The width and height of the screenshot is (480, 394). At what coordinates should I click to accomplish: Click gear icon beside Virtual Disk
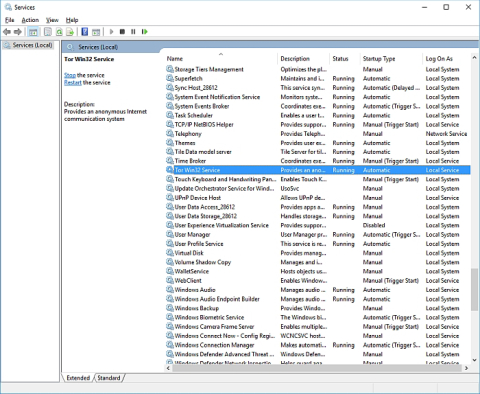point(170,253)
